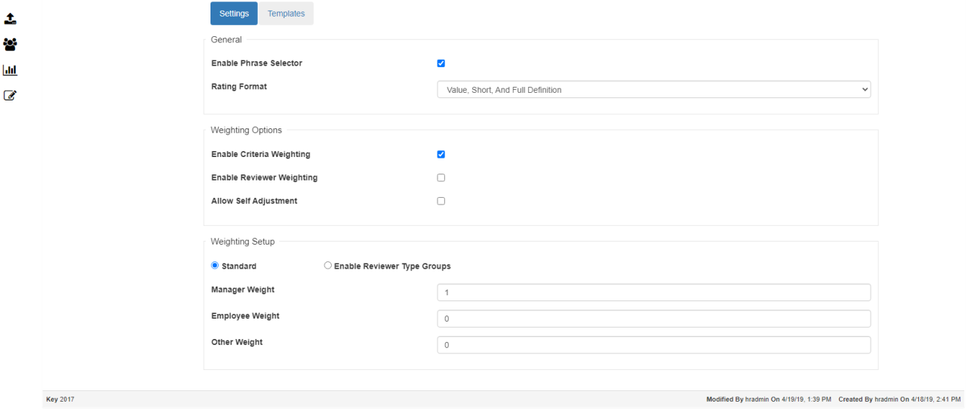Click the Other Weight input field
980x419 pixels.
[x=653, y=345]
